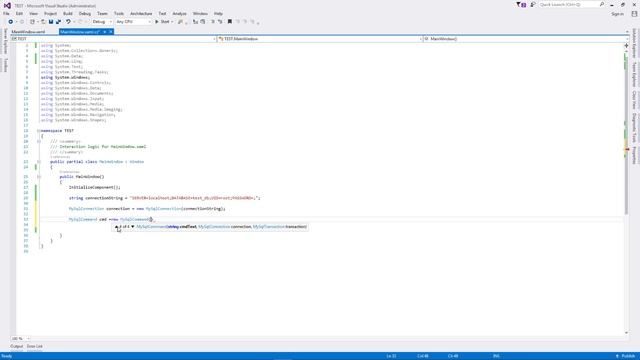Click the Visual Studio logo icon
This screenshot has width=640, height=360.
click(x=7, y=5)
